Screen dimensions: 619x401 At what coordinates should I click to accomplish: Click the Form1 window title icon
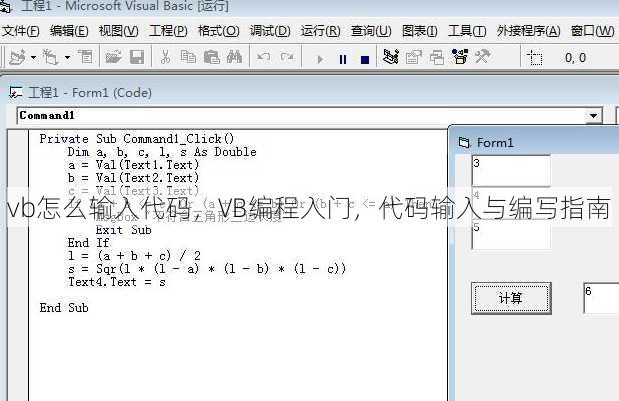(464, 142)
